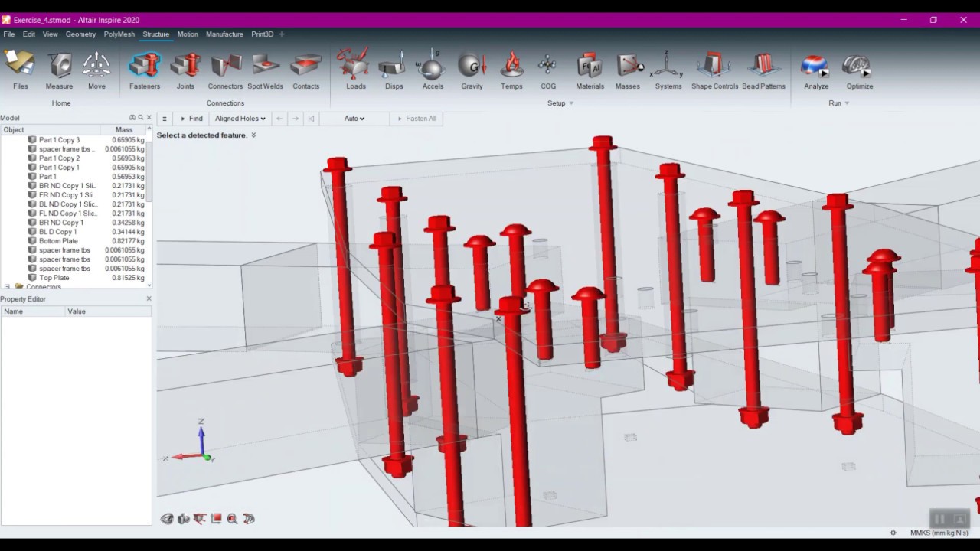
Task: Close the Model browser panel
Action: (x=149, y=118)
